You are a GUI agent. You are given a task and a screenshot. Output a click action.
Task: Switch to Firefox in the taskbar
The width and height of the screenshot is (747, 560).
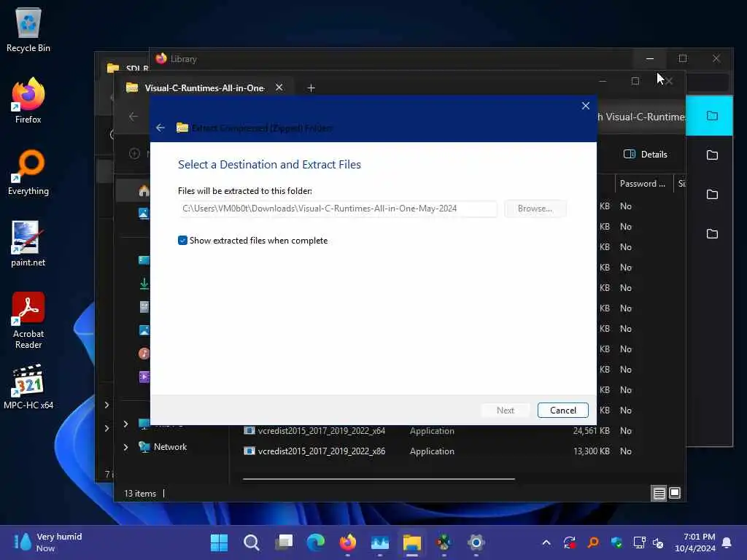click(x=348, y=542)
